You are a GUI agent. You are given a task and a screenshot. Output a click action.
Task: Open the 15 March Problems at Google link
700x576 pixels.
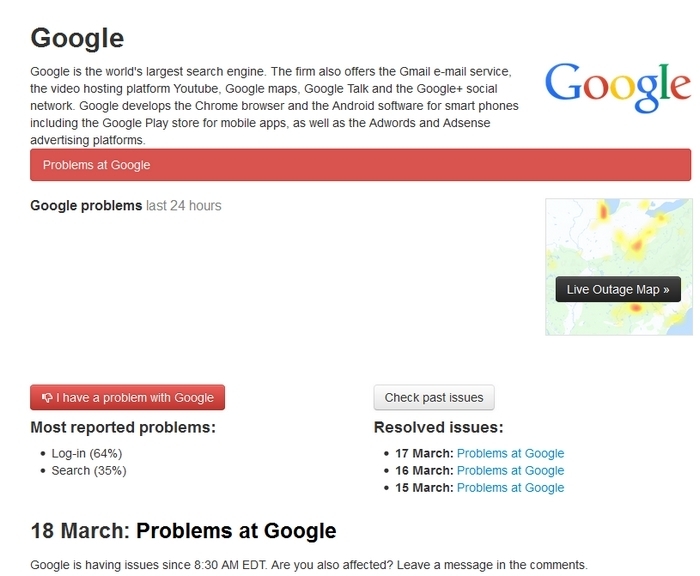click(x=510, y=488)
